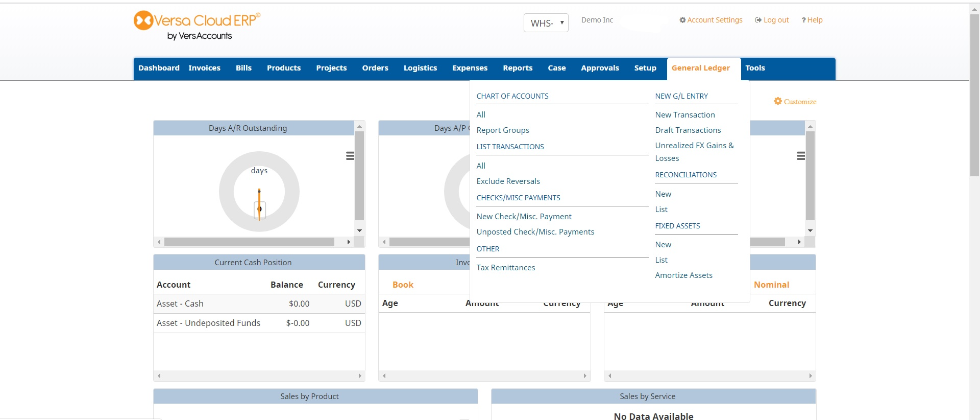Select Exclude Reversals under List Transactions
The height and width of the screenshot is (420, 980).
click(x=508, y=181)
